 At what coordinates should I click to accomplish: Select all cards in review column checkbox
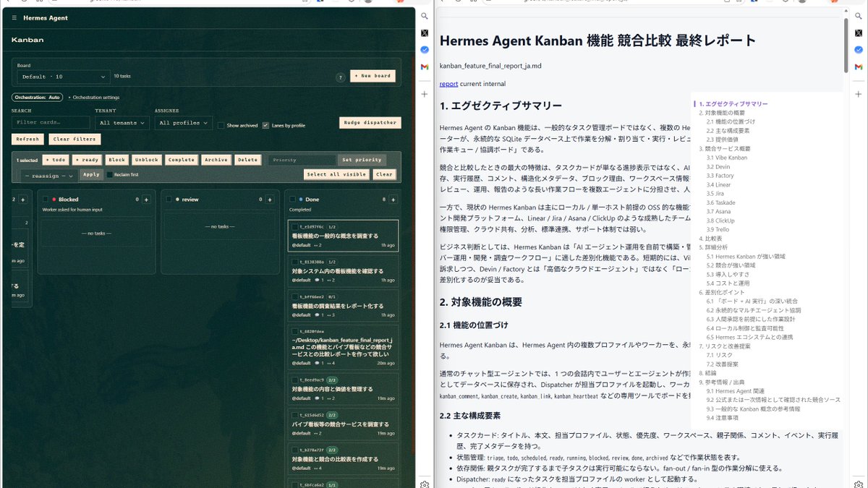click(169, 199)
